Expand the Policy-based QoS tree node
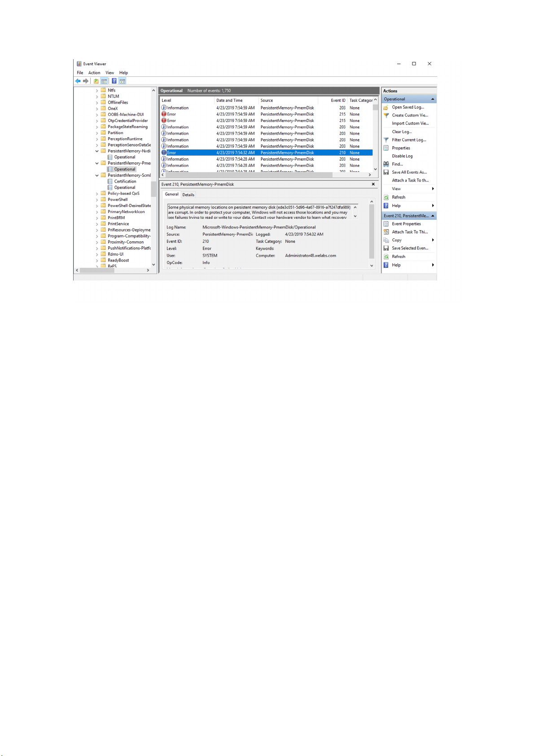This screenshot has width=535, height=756. point(97,194)
